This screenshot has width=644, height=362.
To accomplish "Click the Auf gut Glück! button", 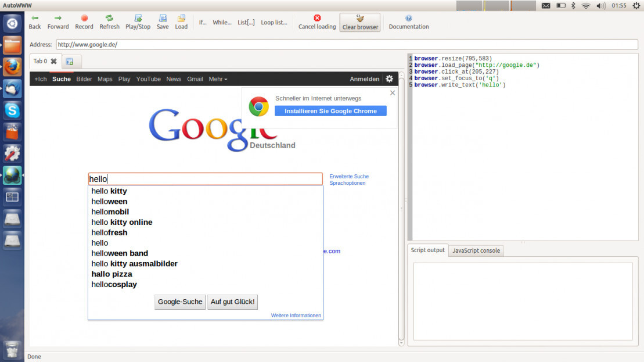I will pos(232,302).
